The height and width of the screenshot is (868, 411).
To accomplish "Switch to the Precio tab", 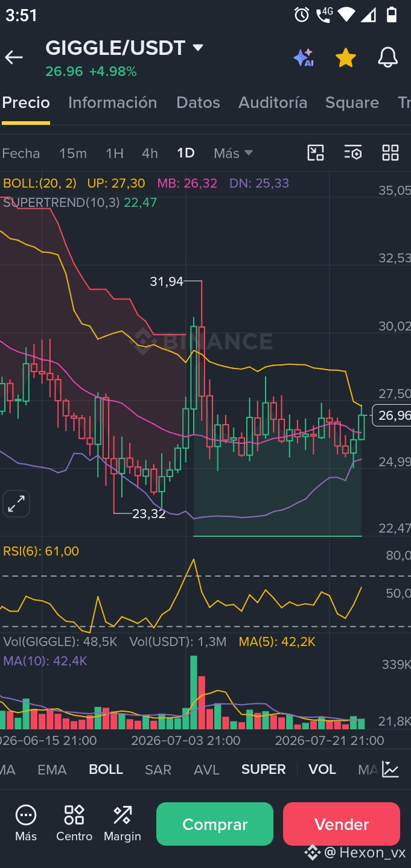I will pyautogui.click(x=26, y=103).
